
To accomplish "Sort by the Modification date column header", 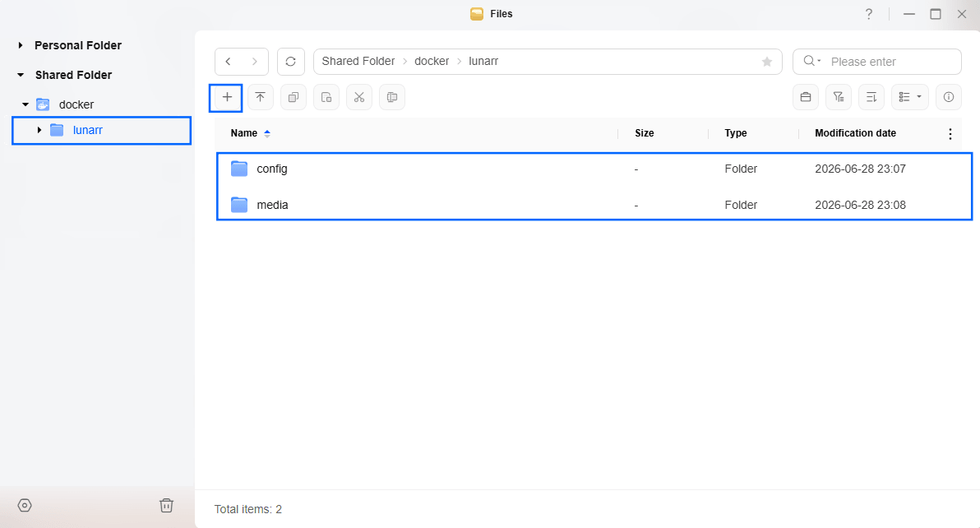I will 856,133.
